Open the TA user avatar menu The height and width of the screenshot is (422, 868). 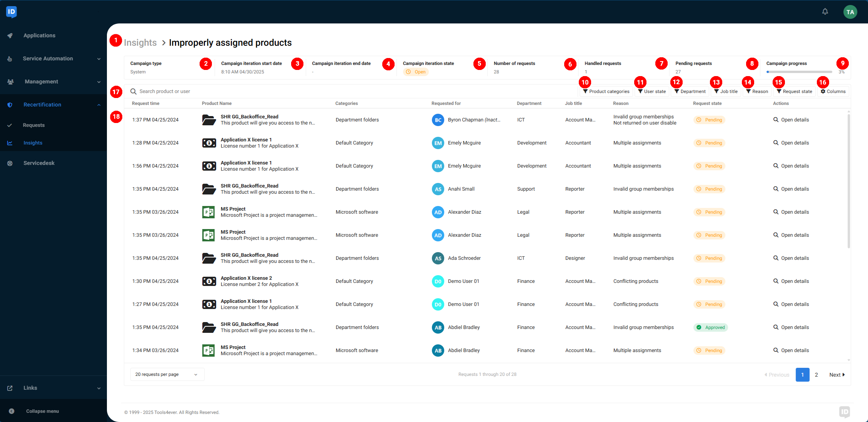850,12
